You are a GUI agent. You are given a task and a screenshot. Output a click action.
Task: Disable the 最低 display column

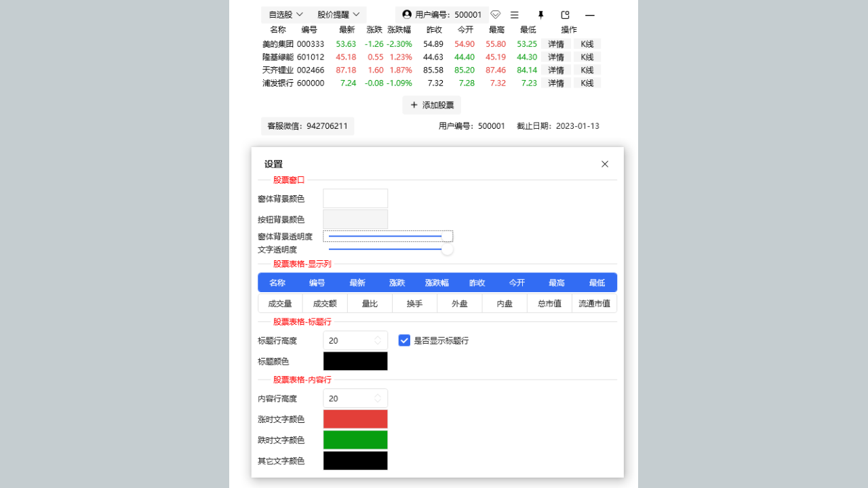(597, 282)
